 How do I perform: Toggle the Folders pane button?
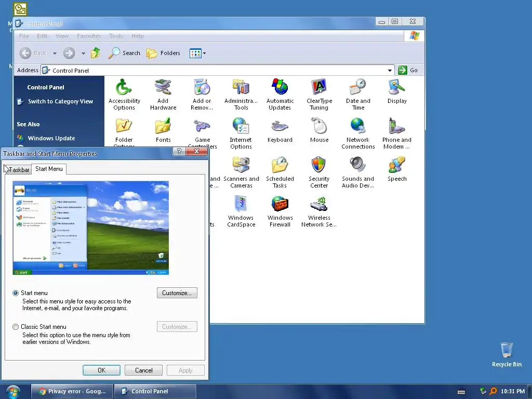(x=164, y=53)
